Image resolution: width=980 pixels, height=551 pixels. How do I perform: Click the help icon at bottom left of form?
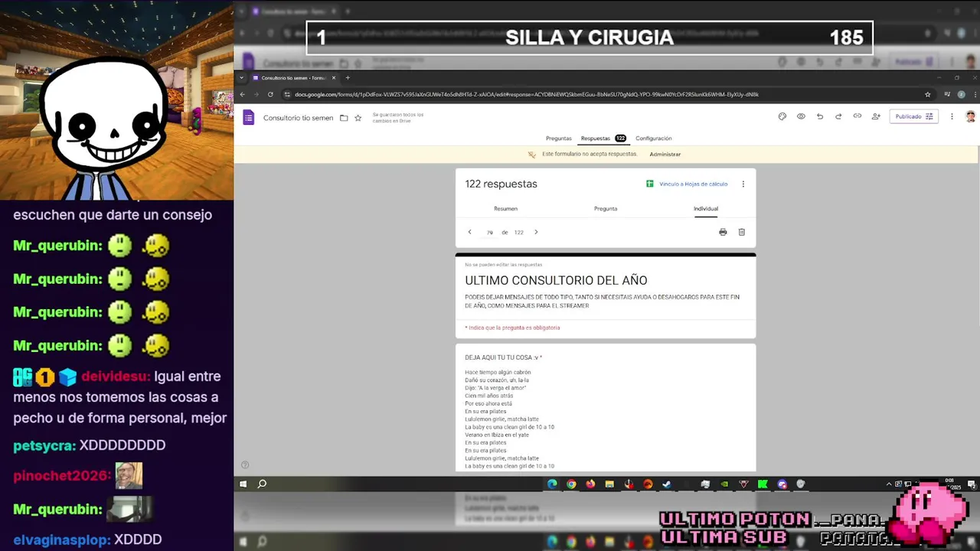[x=245, y=465]
